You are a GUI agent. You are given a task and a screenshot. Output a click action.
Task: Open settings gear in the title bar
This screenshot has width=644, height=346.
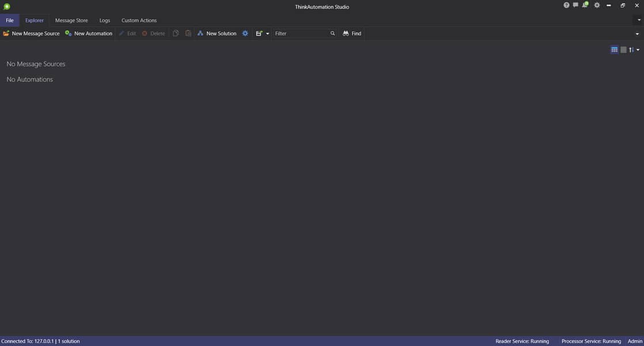click(597, 5)
